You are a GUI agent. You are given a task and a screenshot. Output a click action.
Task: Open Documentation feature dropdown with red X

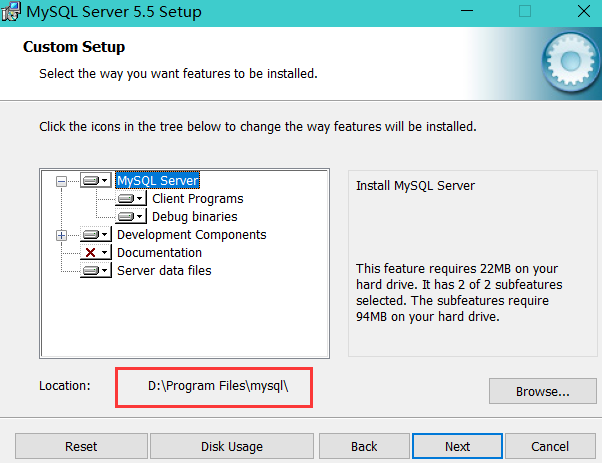click(x=96, y=253)
